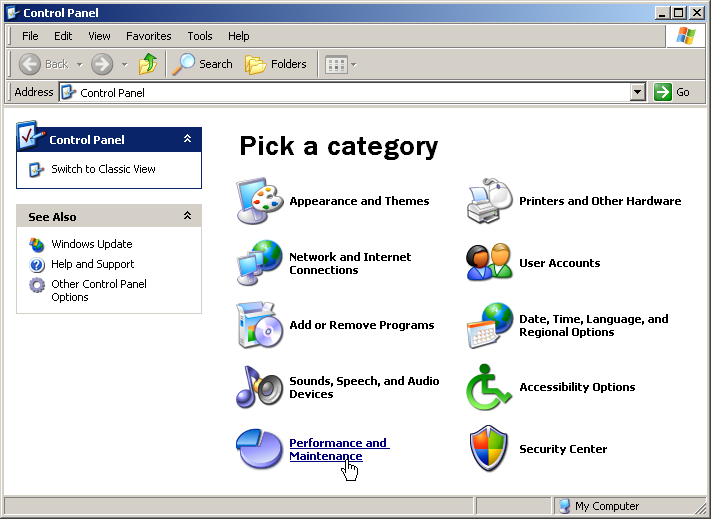711x519 pixels.
Task: Click the Control Panel icon in address bar
Action: pyautogui.click(x=68, y=92)
